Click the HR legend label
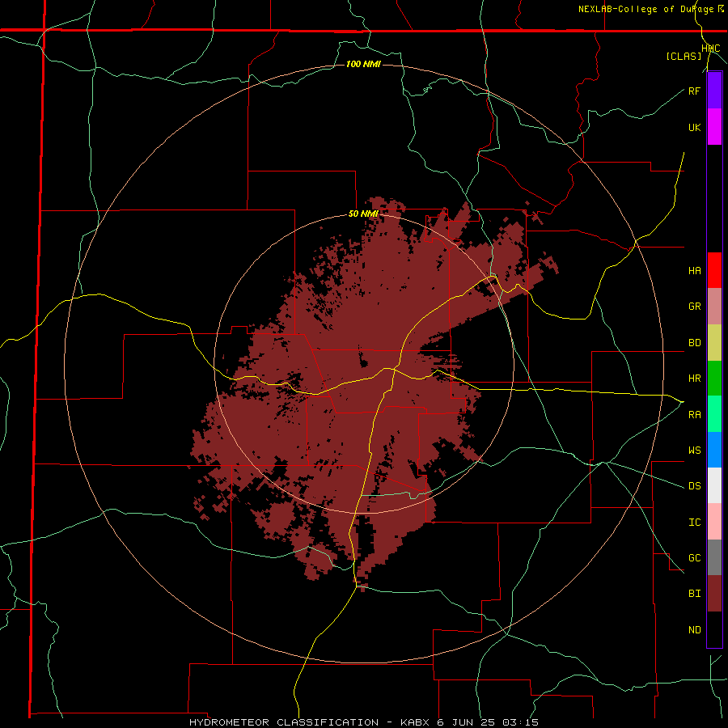Viewport: 728px width, 728px height. pyautogui.click(x=694, y=378)
